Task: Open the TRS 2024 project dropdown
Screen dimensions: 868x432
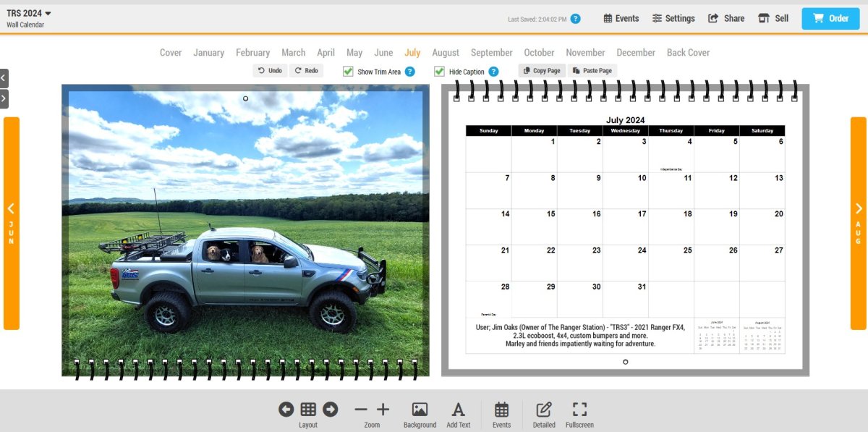Action: (x=29, y=13)
